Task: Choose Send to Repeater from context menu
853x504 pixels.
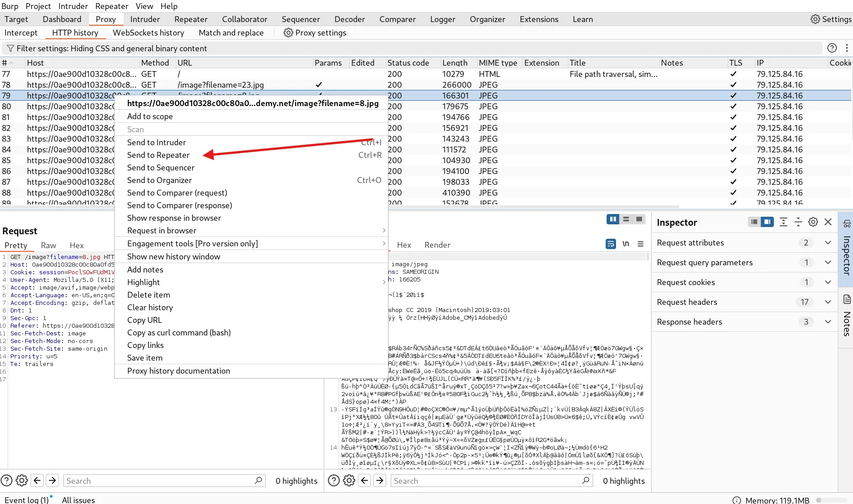Action: coord(251,155)
